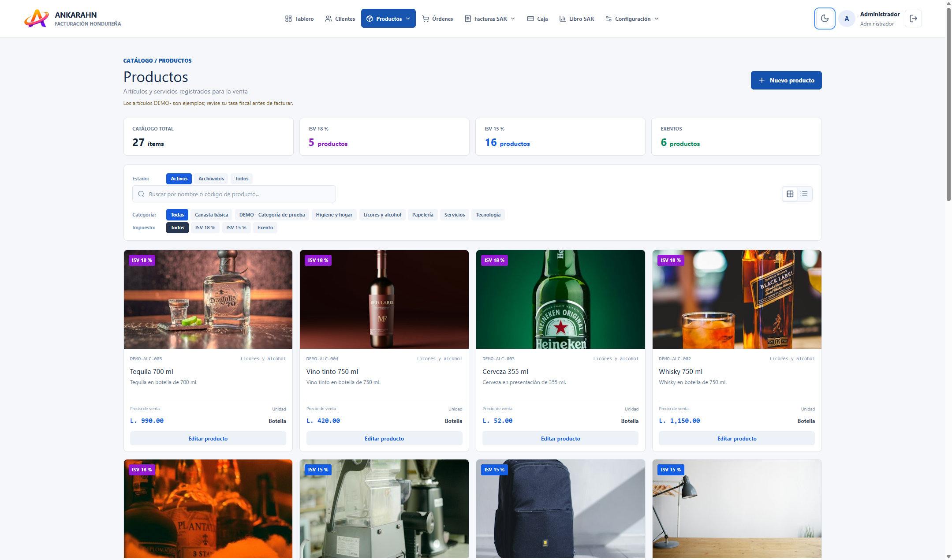Click the search magnifier icon

[141, 194]
